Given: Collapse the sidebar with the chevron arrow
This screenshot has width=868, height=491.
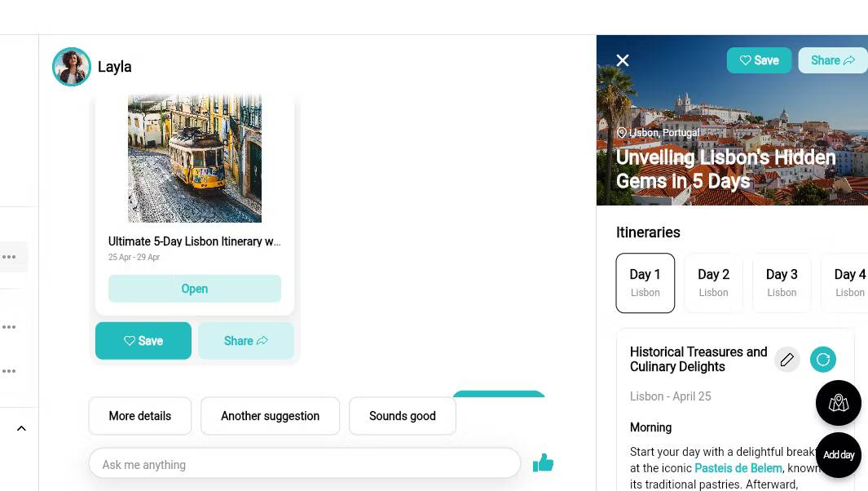Looking at the screenshot, I should click(21, 427).
